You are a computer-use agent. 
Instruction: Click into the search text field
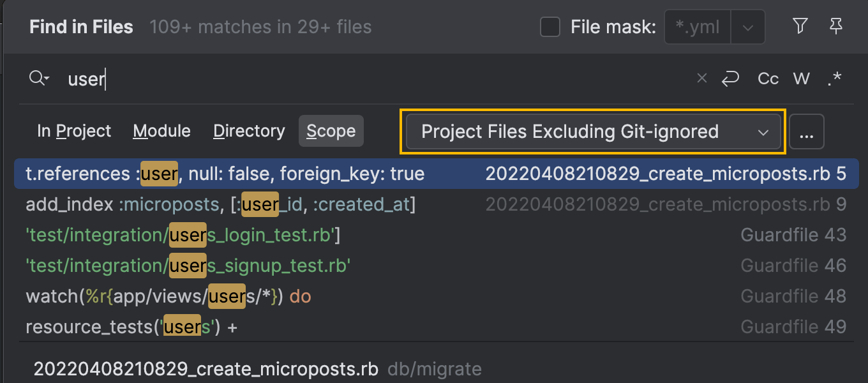point(383,79)
